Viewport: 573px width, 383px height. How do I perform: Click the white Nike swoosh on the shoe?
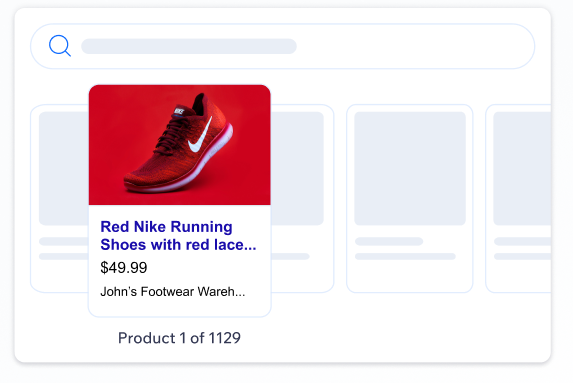tap(200, 136)
